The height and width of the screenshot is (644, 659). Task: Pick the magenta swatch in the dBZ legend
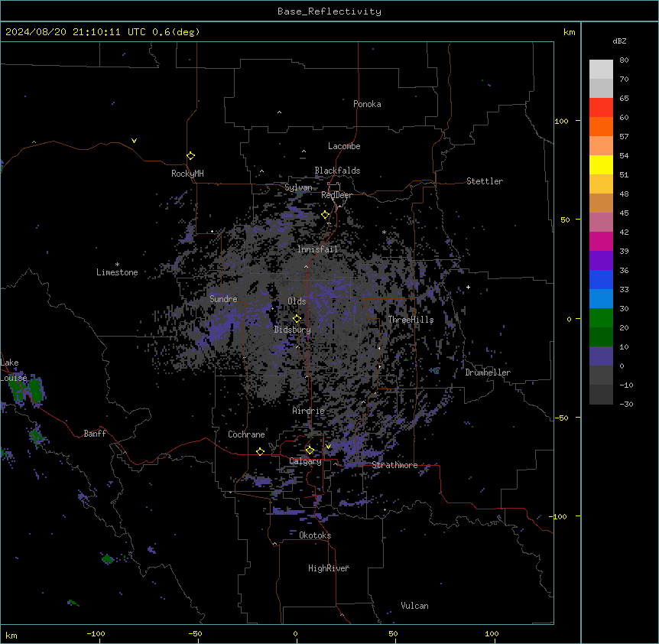click(601, 241)
